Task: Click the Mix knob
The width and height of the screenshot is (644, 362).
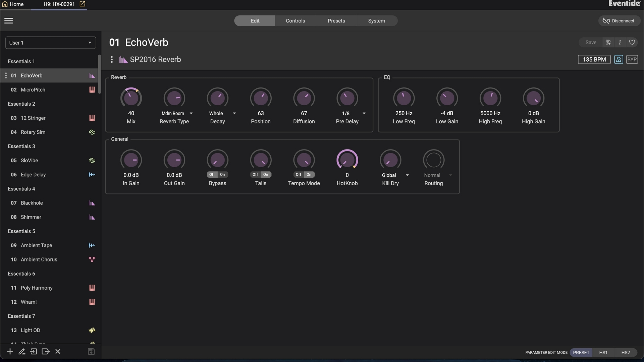Action: 131,98
